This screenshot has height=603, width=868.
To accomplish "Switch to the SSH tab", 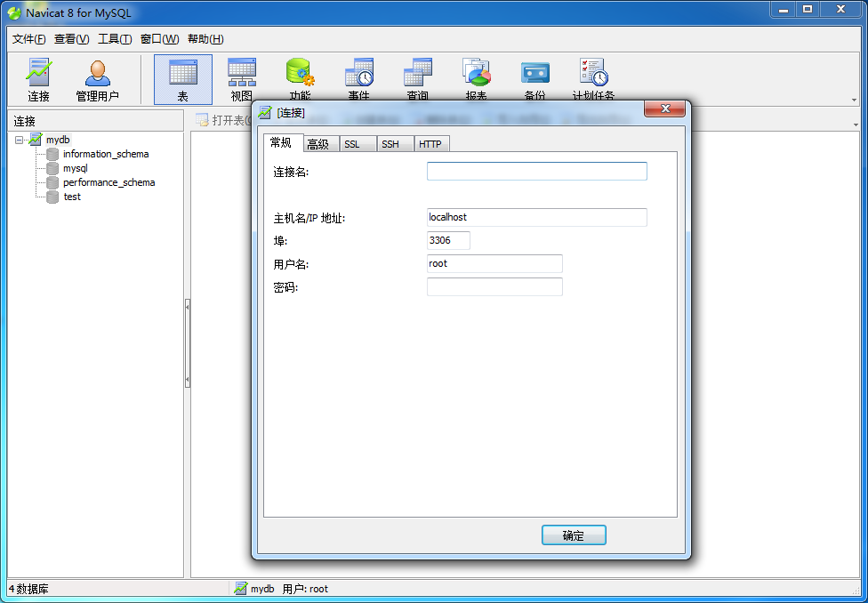I will [x=395, y=144].
